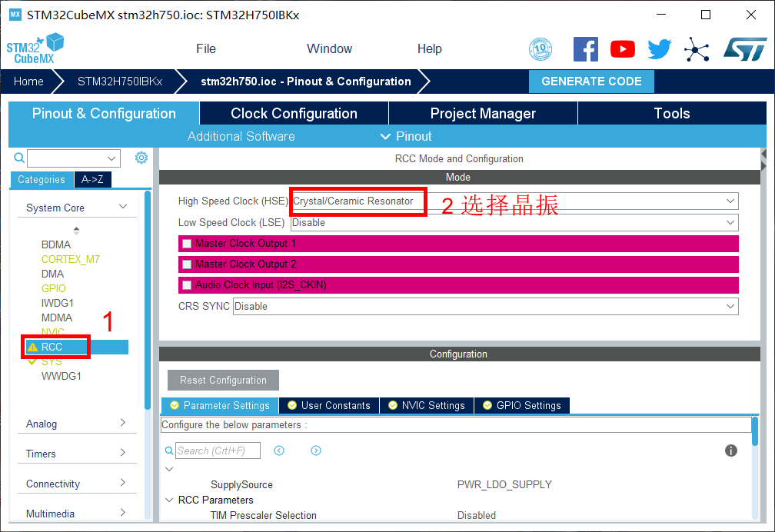The image size is (775, 532).
Task: Click the GENERATE CODE button
Action: [x=591, y=81]
